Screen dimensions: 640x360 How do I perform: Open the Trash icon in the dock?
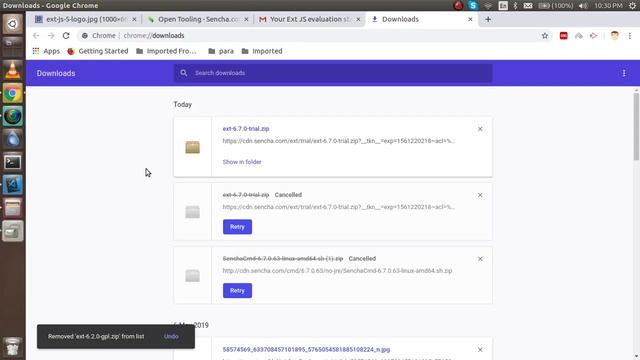point(13,346)
